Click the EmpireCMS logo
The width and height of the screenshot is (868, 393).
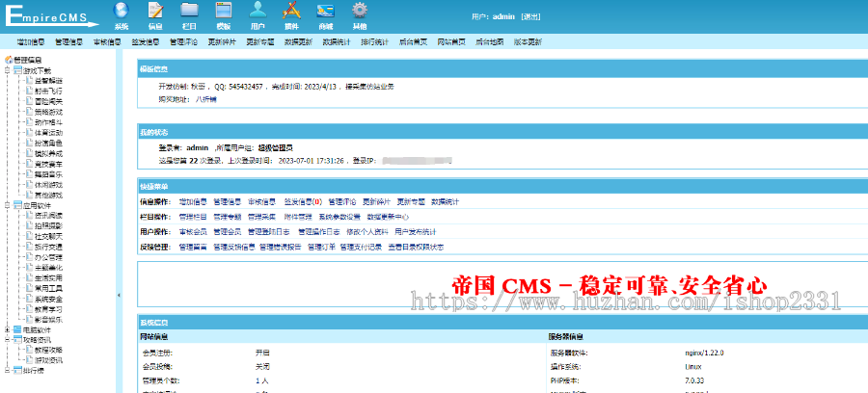tap(51, 14)
